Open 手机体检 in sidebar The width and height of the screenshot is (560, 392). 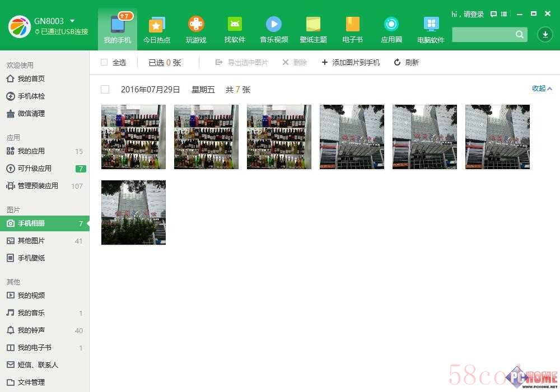pyautogui.click(x=45, y=96)
